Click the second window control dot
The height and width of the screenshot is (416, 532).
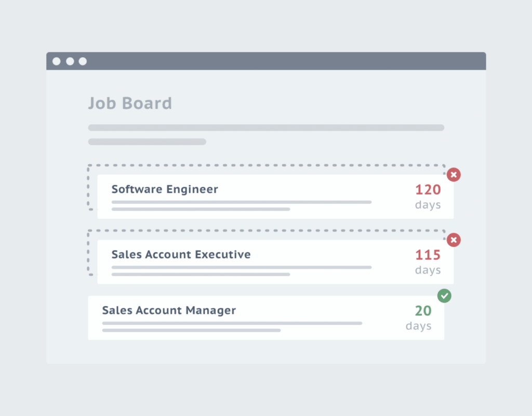(x=70, y=61)
